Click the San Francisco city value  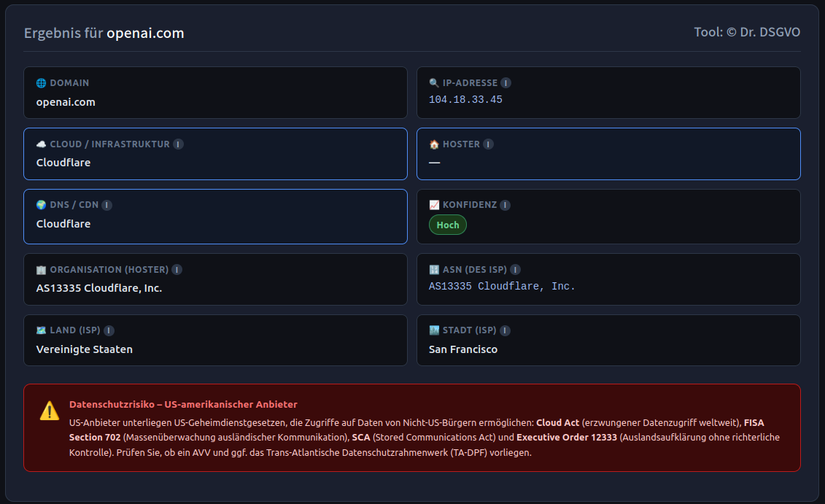click(463, 349)
